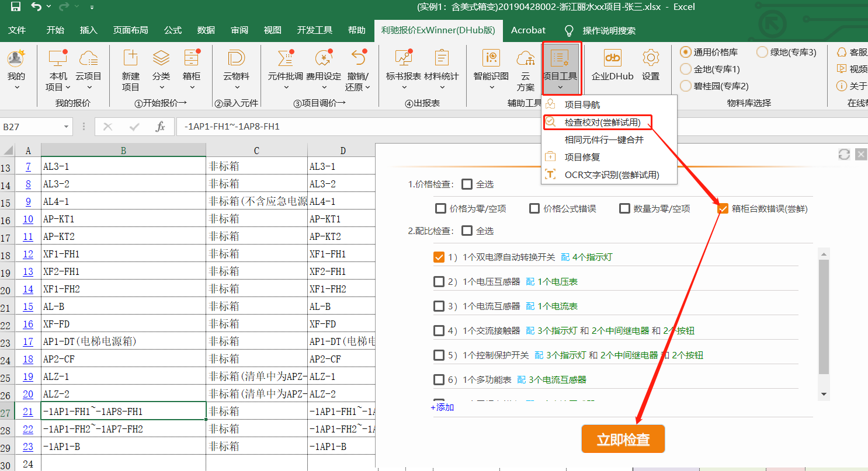Select the column B header
The width and height of the screenshot is (868, 471).
(123, 151)
